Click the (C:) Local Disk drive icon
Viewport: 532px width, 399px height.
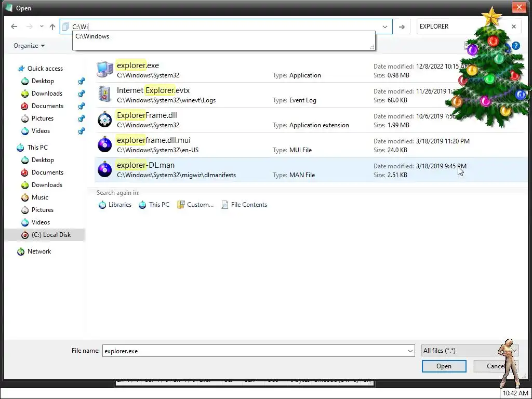(25, 235)
